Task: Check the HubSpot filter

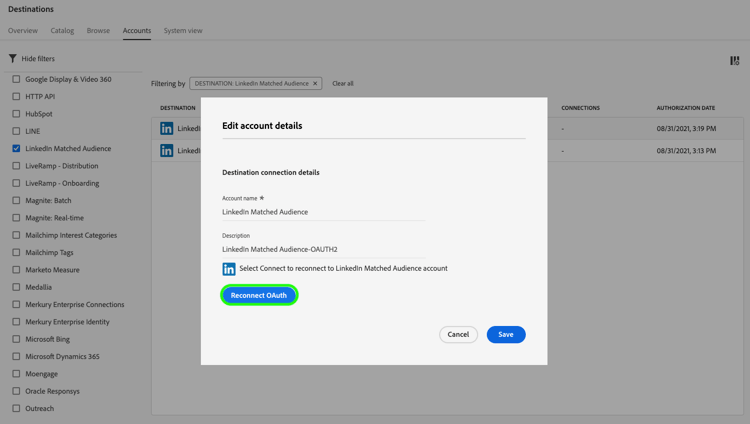Action: pos(16,114)
